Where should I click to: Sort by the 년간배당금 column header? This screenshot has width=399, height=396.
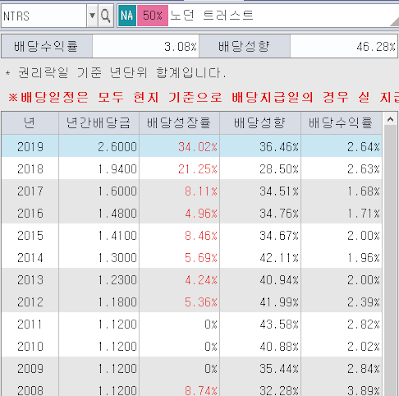tap(99, 123)
